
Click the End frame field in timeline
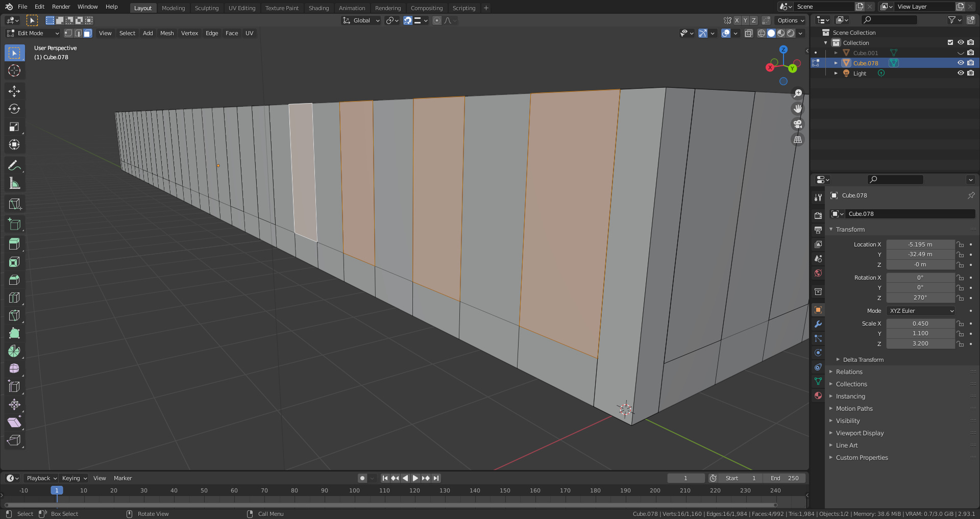coord(785,478)
